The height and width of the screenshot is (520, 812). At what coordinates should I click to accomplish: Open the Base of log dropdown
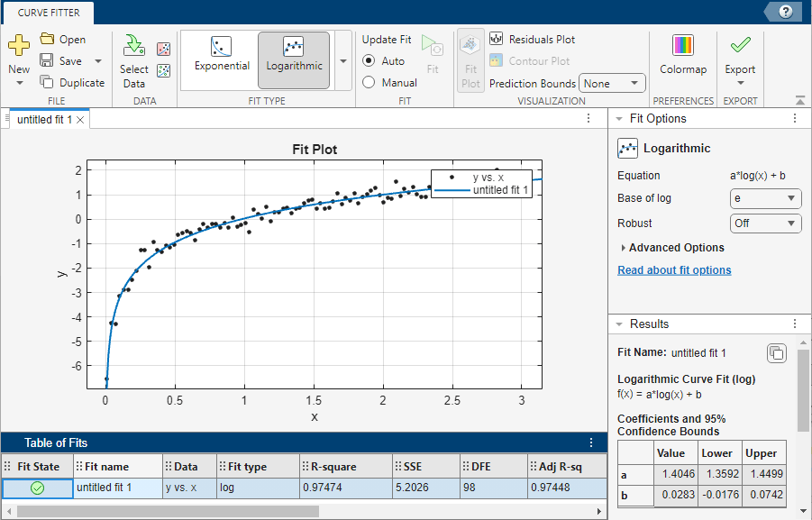765,198
